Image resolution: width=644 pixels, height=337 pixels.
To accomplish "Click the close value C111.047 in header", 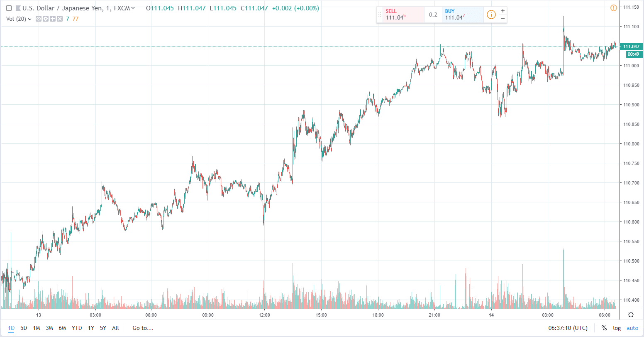I will (x=254, y=8).
